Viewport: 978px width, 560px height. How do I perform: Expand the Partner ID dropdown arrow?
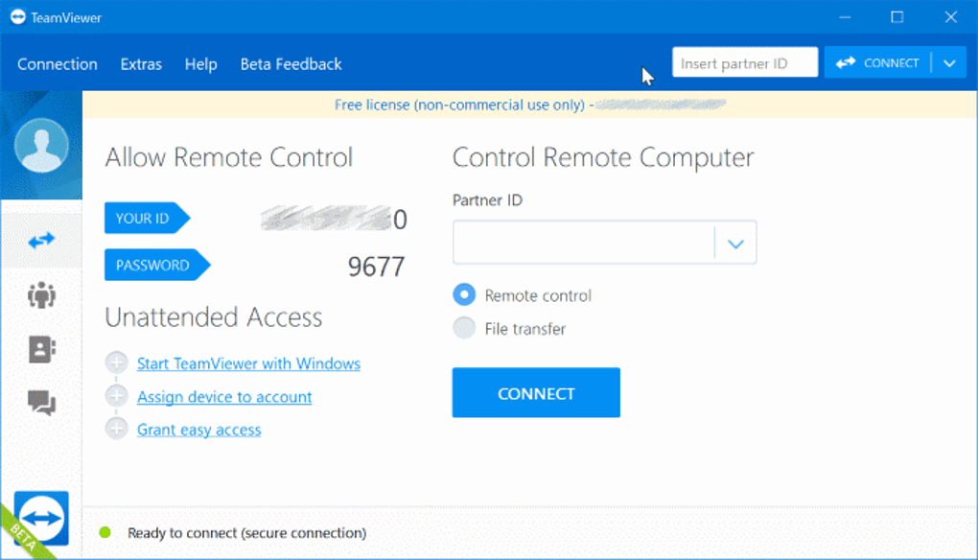click(x=735, y=244)
